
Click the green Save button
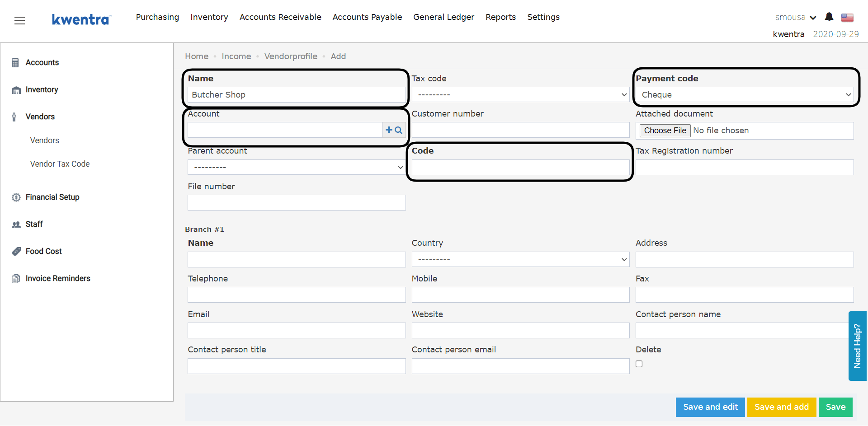pos(835,407)
